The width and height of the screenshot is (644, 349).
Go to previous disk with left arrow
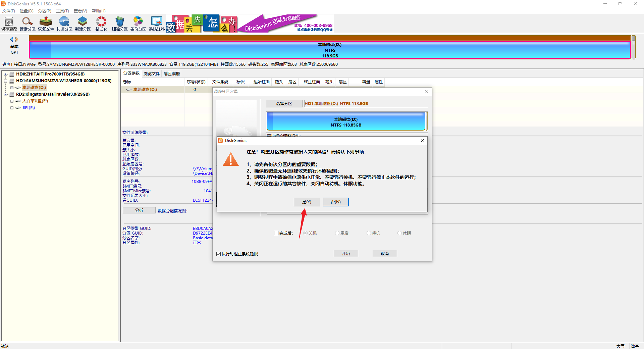point(12,39)
